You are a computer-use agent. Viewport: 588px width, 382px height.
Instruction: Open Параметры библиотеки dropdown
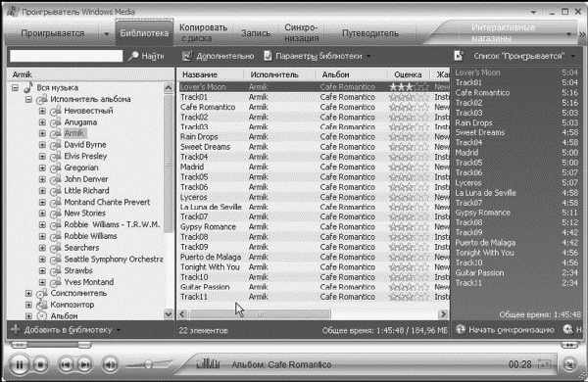318,56
